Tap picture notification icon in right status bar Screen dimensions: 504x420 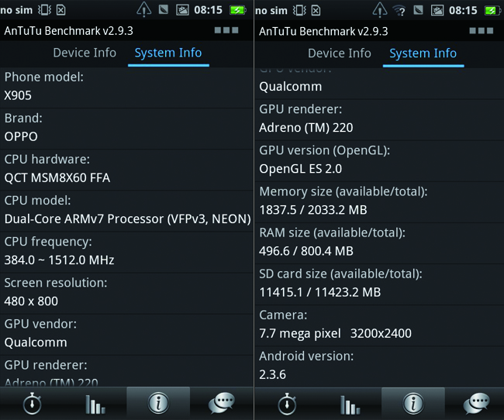437,10
